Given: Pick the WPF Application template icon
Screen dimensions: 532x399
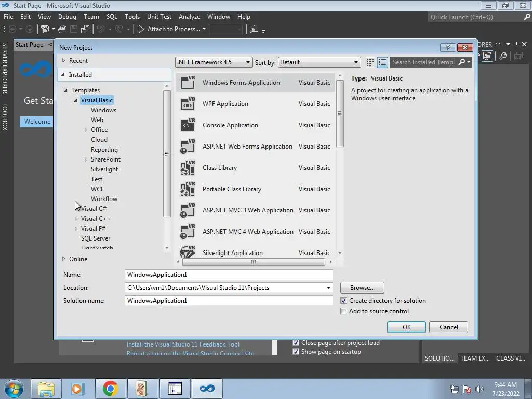Looking at the screenshot, I should tap(187, 104).
